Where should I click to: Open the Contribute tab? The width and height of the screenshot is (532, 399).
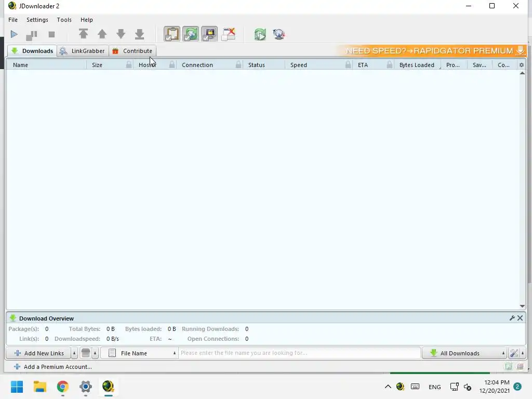132,51
